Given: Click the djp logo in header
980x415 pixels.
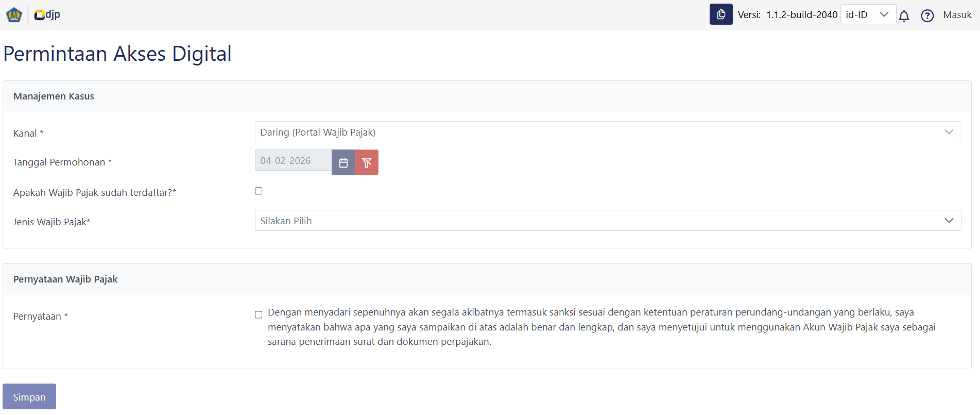Looking at the screenshot, I should [47, 15].
